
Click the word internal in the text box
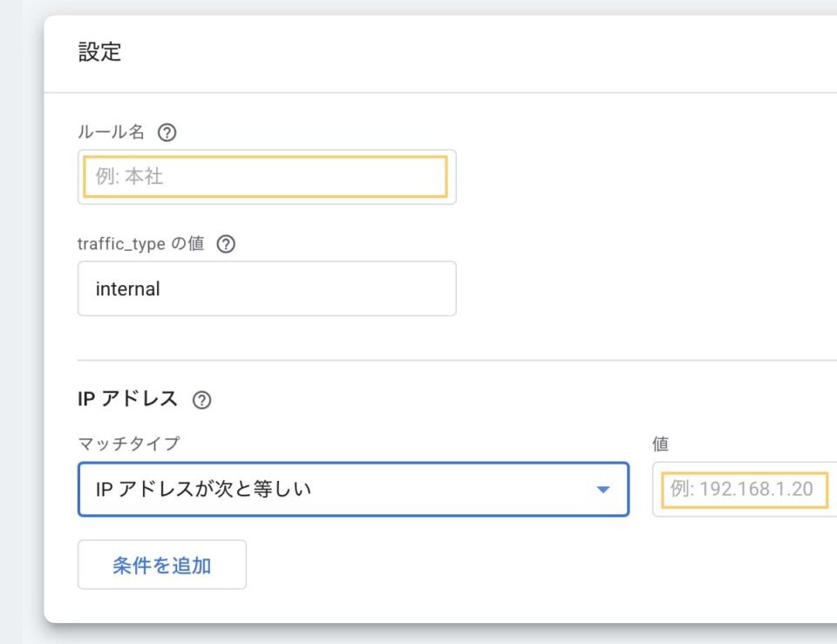(x=127, y=289)
